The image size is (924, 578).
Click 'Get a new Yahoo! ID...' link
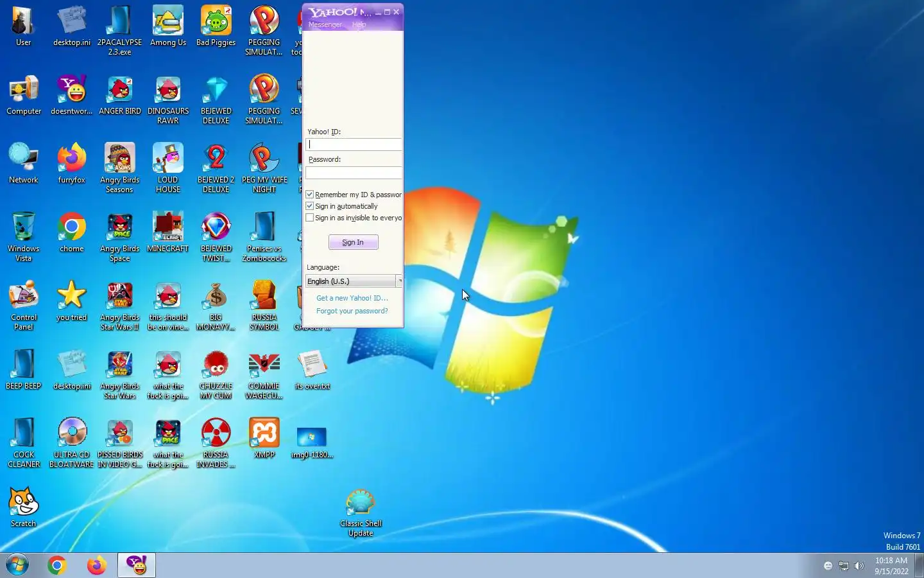coord(352,298)
